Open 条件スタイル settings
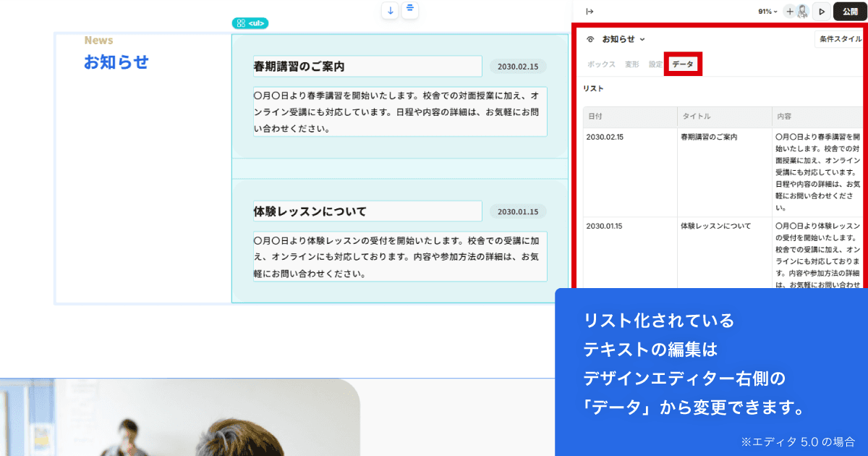 click(x=841, y=38)
